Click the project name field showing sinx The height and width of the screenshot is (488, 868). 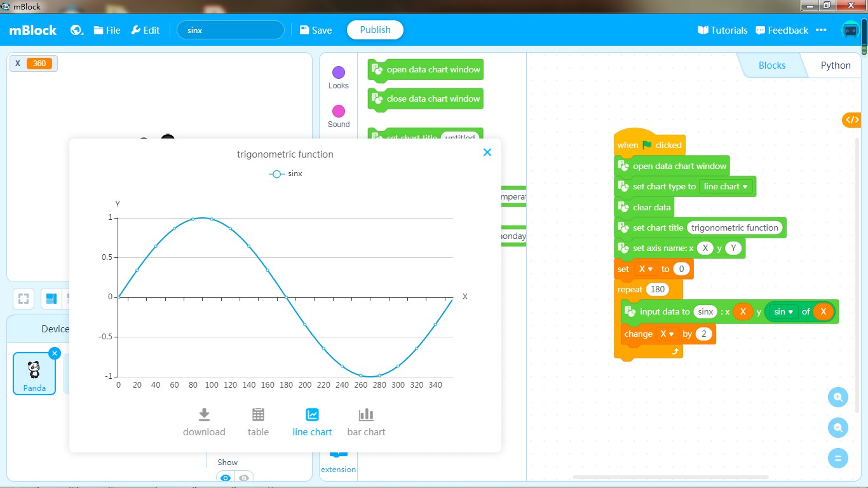coord(230,29)
